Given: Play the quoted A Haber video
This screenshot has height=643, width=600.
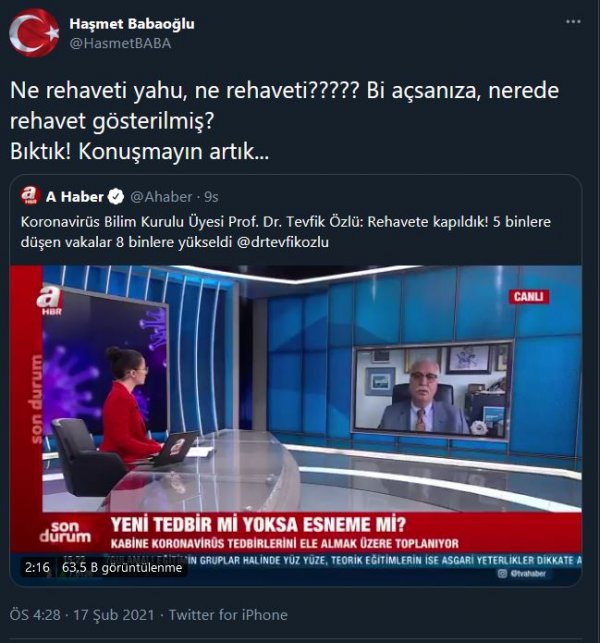Looking at the screenshot, I should pos(296,424).
